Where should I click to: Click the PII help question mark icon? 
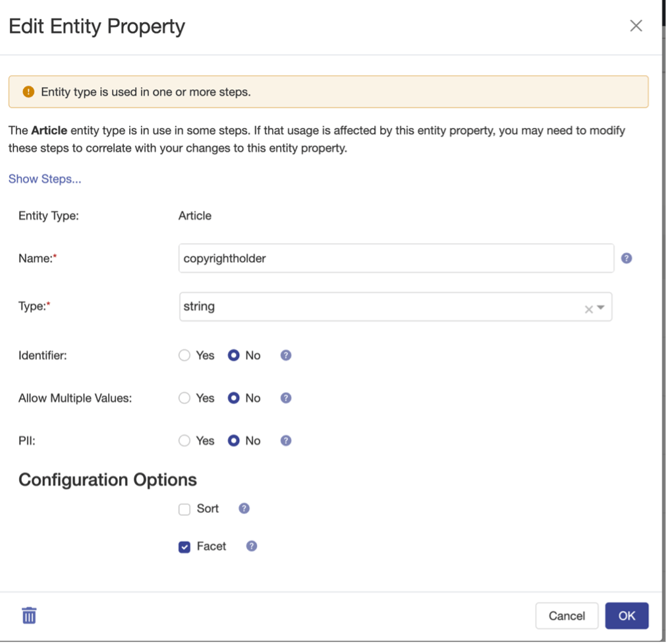click(x=286, y=441)
